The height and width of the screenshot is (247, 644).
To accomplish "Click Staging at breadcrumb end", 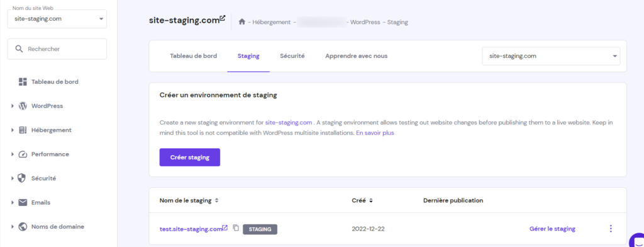I will point(397,22).
